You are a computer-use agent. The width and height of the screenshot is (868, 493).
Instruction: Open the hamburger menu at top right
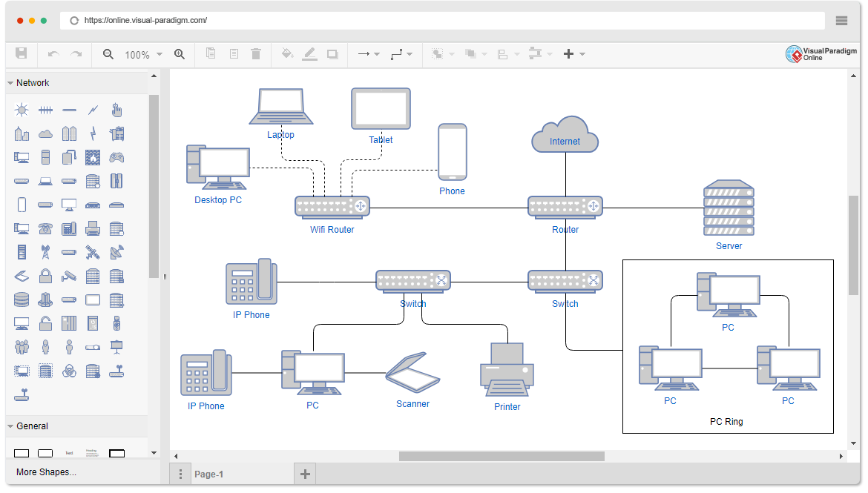[x=841, y=20]
